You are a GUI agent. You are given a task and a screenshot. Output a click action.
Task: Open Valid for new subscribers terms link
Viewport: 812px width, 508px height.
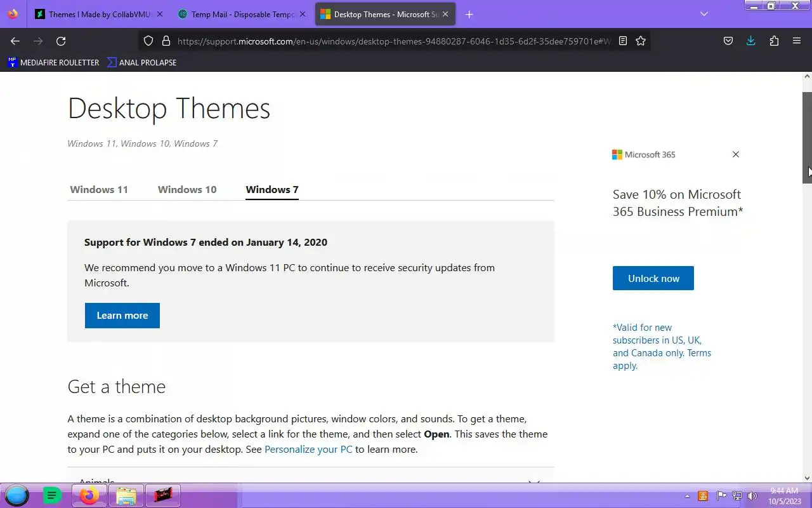tap(662, 347)
